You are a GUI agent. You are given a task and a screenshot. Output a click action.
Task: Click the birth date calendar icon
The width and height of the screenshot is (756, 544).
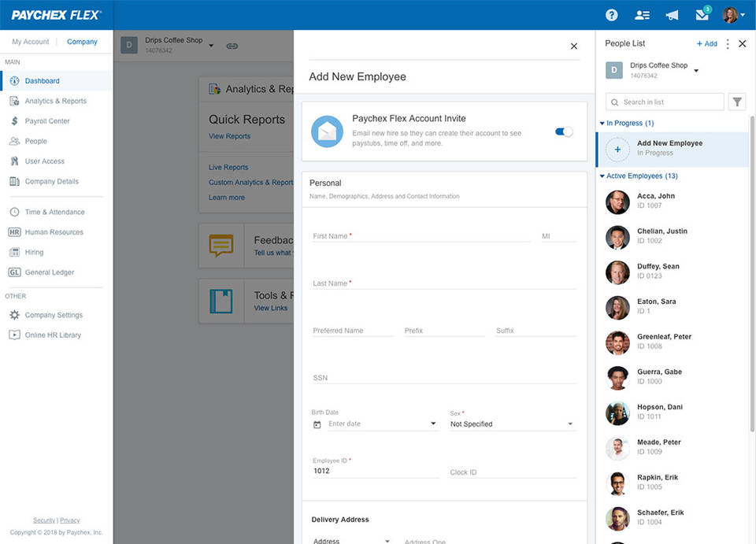click(317, 424)
